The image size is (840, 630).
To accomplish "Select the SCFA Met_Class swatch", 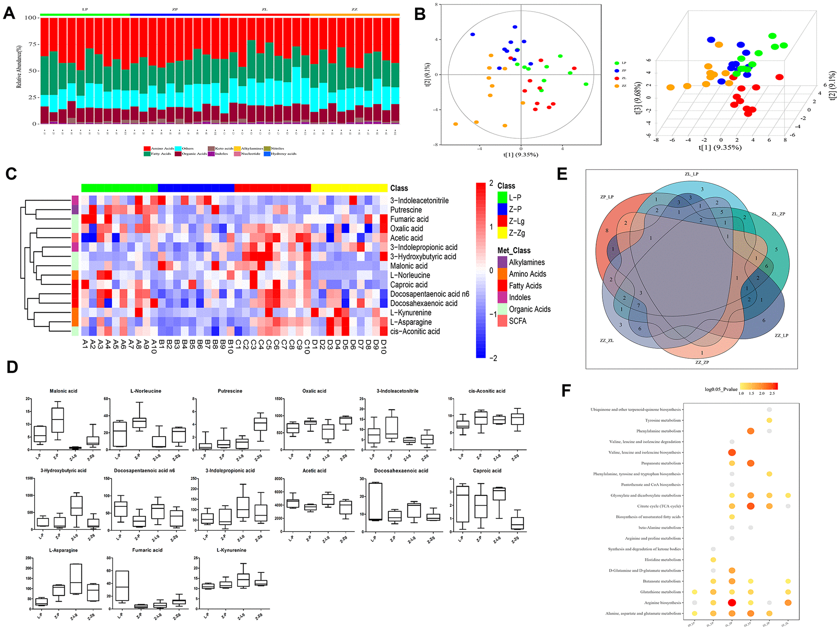I will tap(502, 321).
